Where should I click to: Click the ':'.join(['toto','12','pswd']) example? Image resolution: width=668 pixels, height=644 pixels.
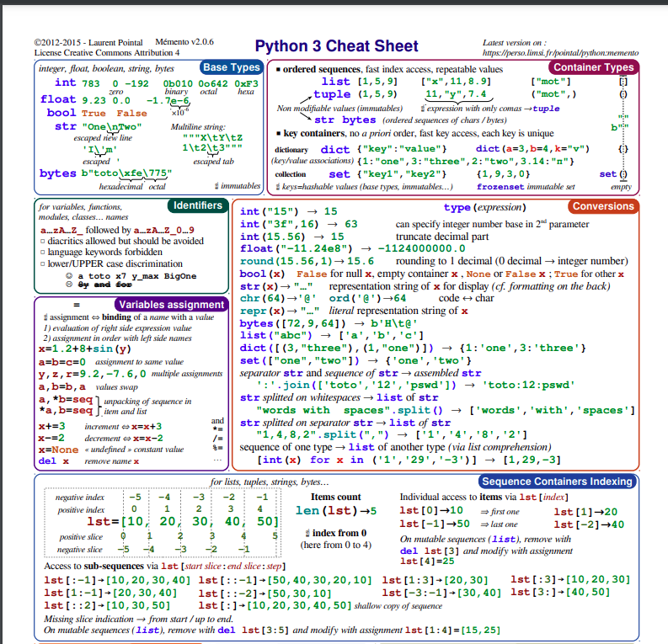(415, 386)
